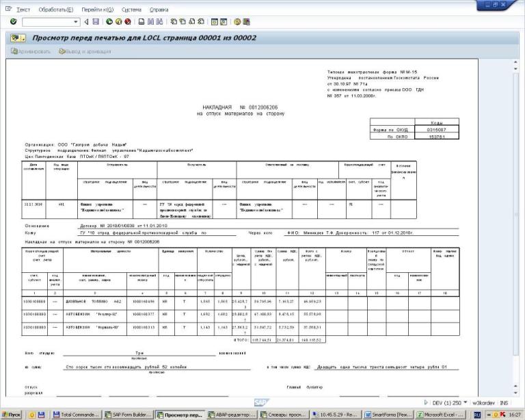Click the Find Next binoculars icon
525x420 pixels.
160,22
